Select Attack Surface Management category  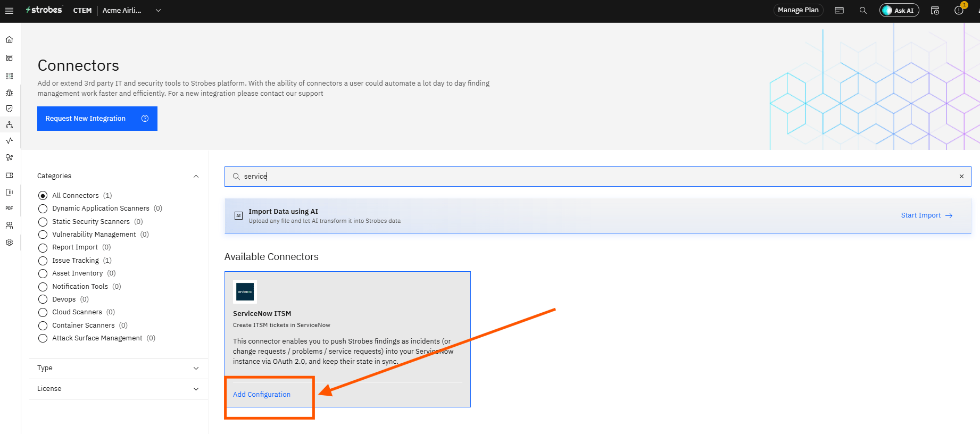43,338
